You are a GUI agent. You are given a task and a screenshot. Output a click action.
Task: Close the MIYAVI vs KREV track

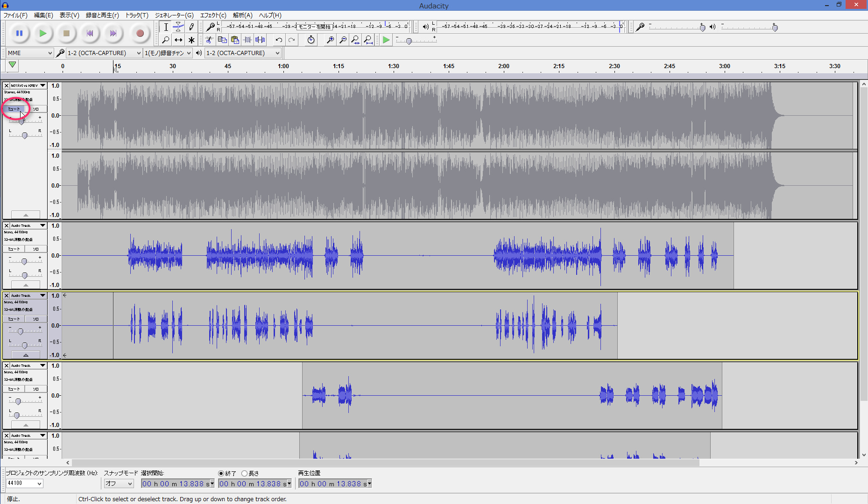pos(7,85)
